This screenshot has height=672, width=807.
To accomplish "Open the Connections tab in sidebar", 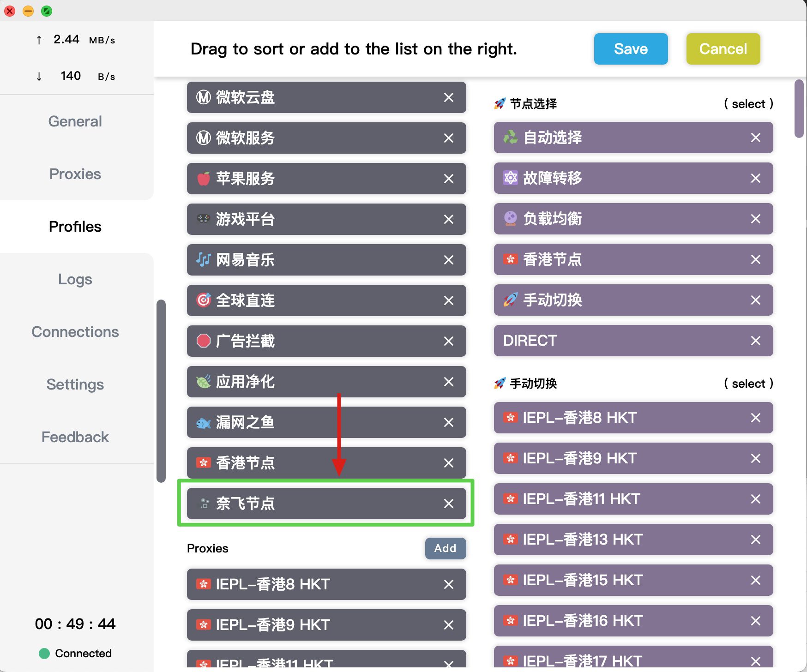I will (75, 332).
